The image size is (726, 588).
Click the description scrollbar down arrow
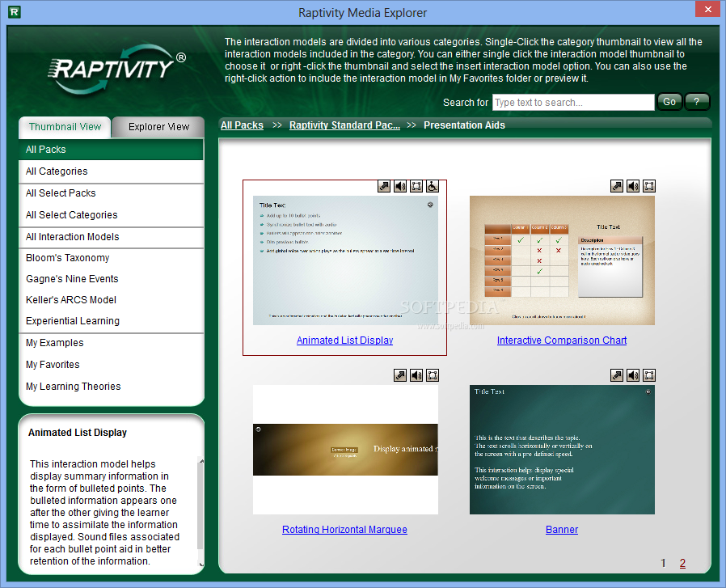point(201,564)
